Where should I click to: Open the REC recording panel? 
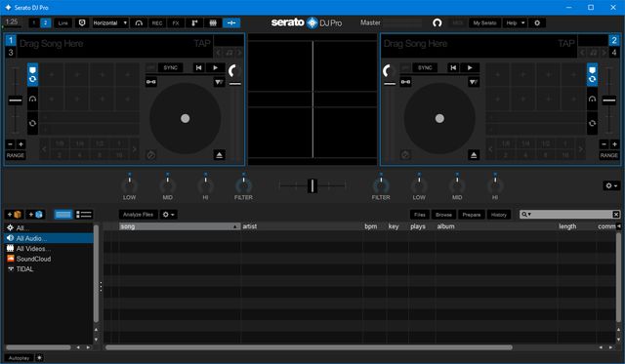pyautogui.click(x=157, y=23)
